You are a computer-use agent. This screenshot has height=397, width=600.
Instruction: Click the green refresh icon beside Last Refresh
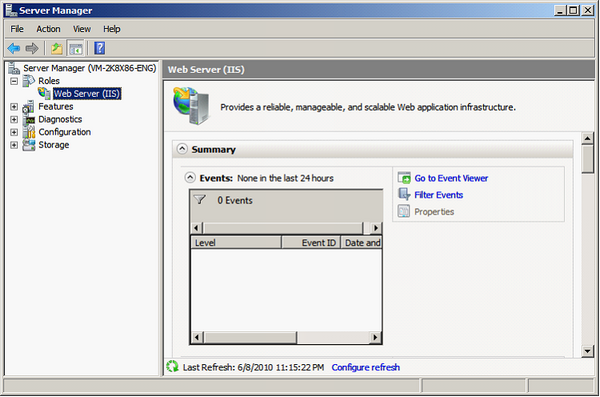(x=173, y=366)
